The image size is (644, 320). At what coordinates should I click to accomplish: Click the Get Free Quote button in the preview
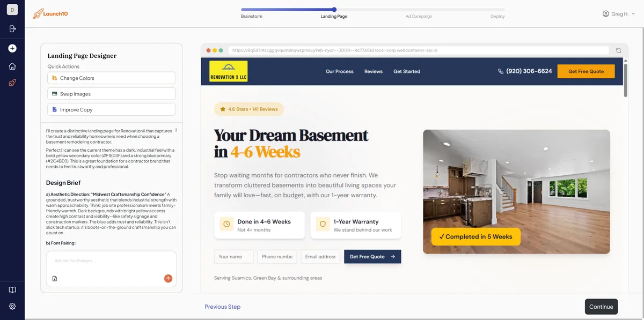(586, 71)
